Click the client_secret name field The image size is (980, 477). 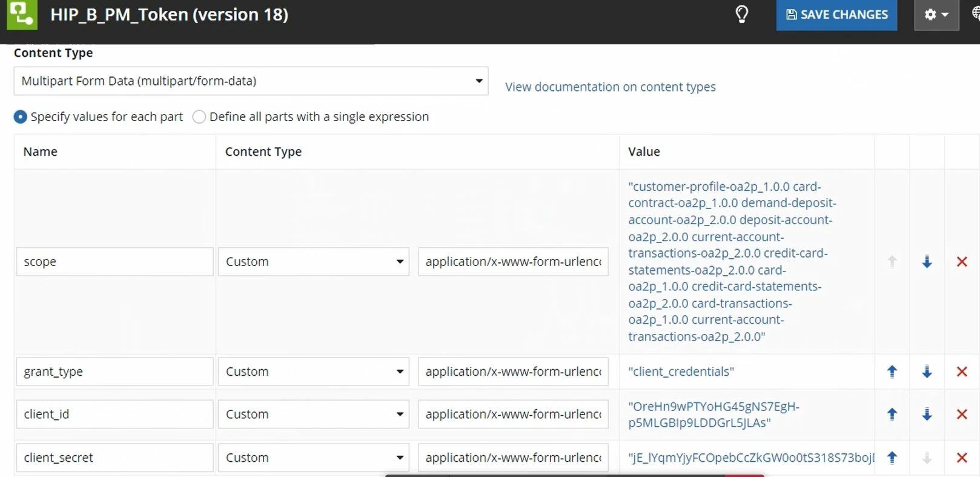(114, 458)
